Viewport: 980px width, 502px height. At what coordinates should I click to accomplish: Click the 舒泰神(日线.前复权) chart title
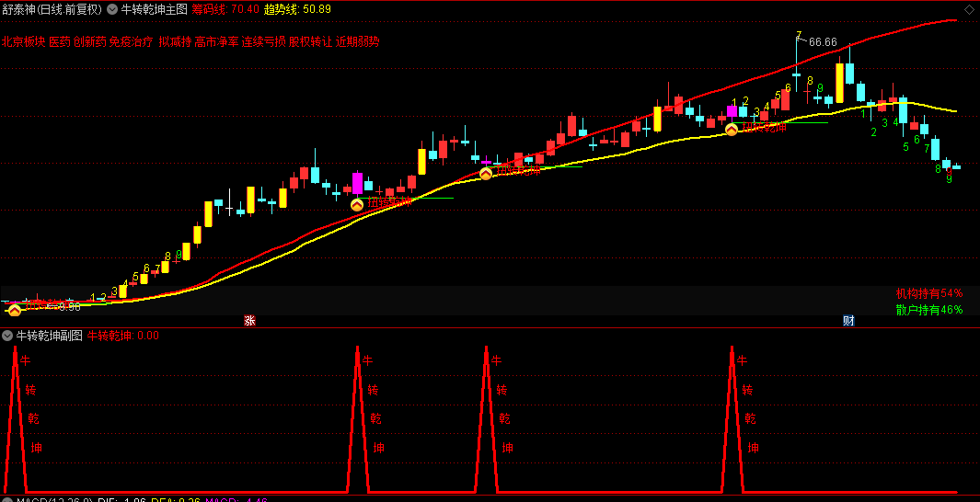(x=52, y=9)
